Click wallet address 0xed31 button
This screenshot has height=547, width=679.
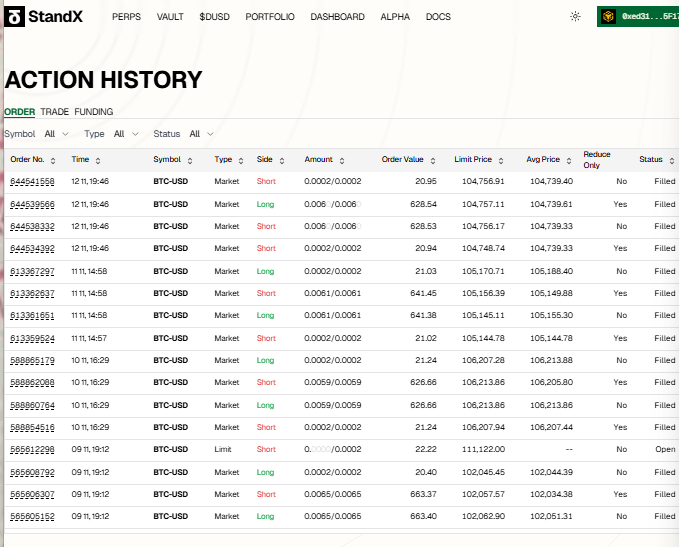tap(638, 16)
